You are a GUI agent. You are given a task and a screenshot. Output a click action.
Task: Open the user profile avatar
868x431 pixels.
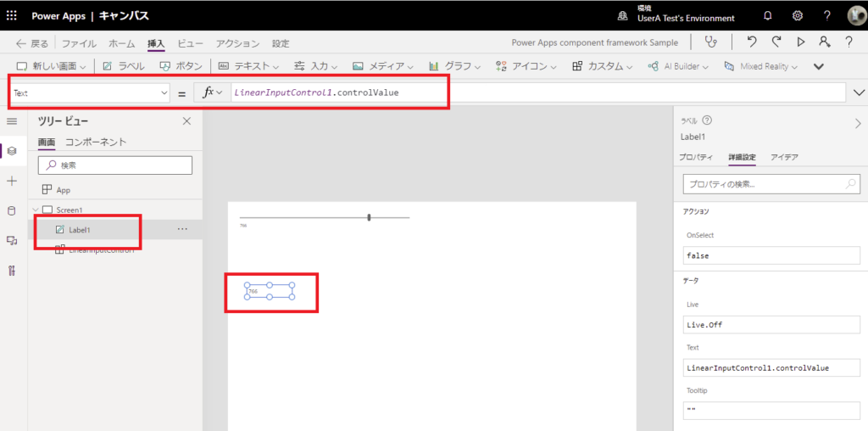click(x=856, y=15)
